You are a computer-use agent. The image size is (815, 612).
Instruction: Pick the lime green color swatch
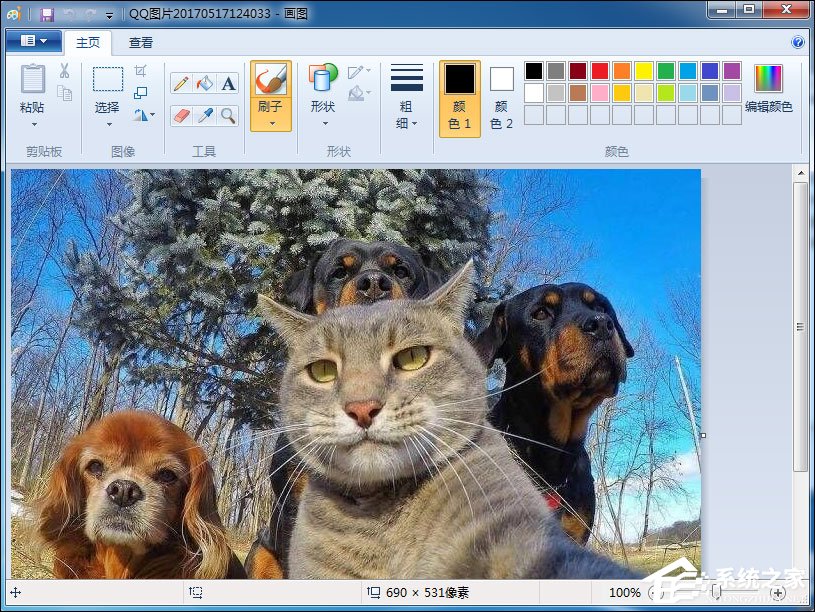point(666,93)
